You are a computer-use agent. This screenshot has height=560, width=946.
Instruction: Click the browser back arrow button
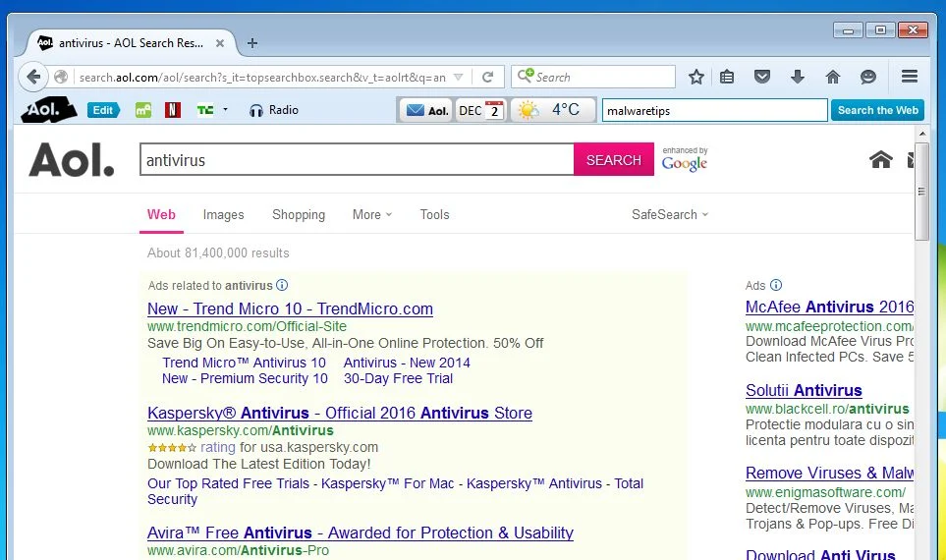click(33, 78)
